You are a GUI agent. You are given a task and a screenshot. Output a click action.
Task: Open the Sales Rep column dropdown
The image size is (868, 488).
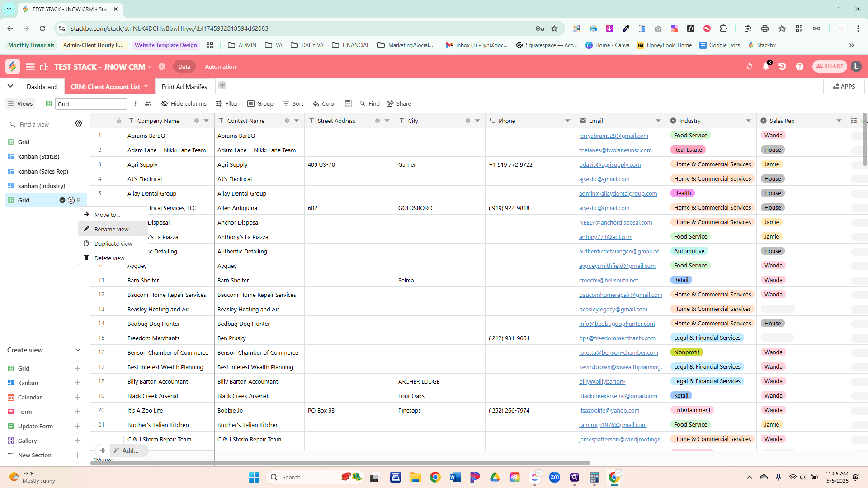pyautogui.click(x=839, y=121)
